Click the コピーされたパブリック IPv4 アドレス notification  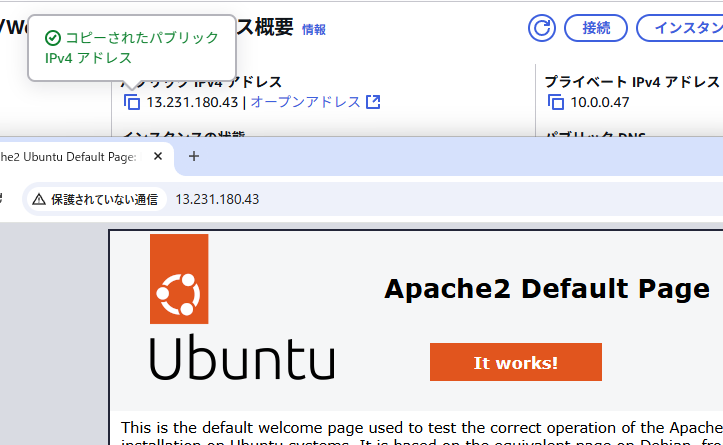point(132,48)
